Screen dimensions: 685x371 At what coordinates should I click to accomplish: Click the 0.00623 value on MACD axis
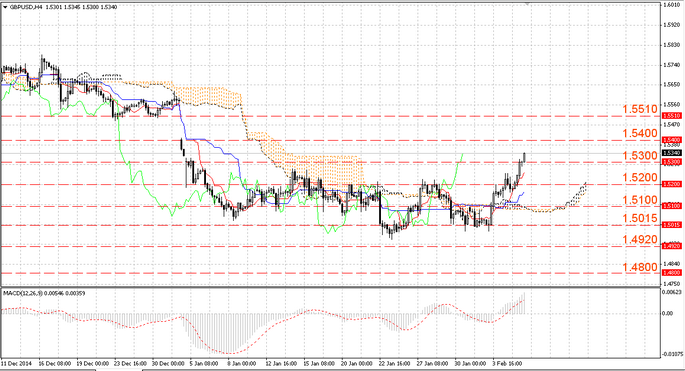point(671,291)
